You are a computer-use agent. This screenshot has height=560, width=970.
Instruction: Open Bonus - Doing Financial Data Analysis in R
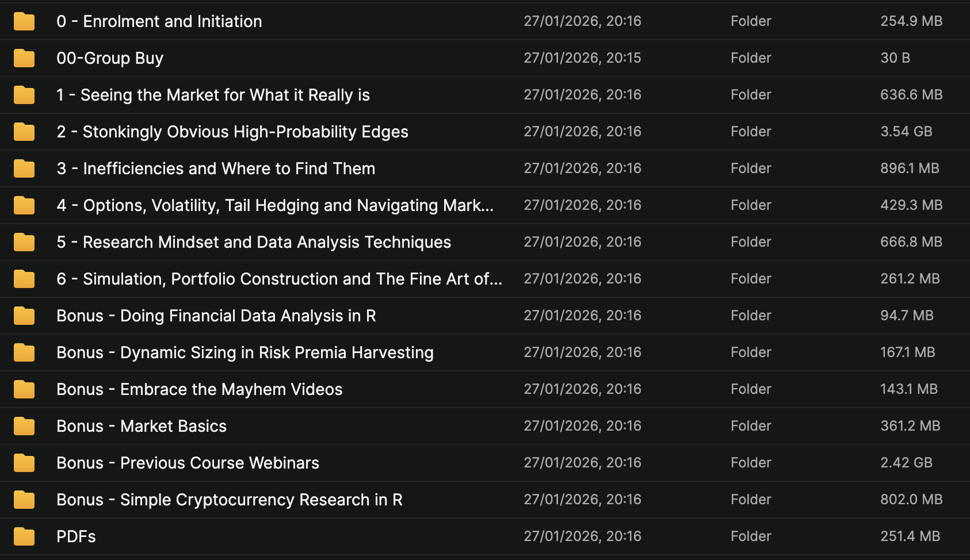(216, 316)
